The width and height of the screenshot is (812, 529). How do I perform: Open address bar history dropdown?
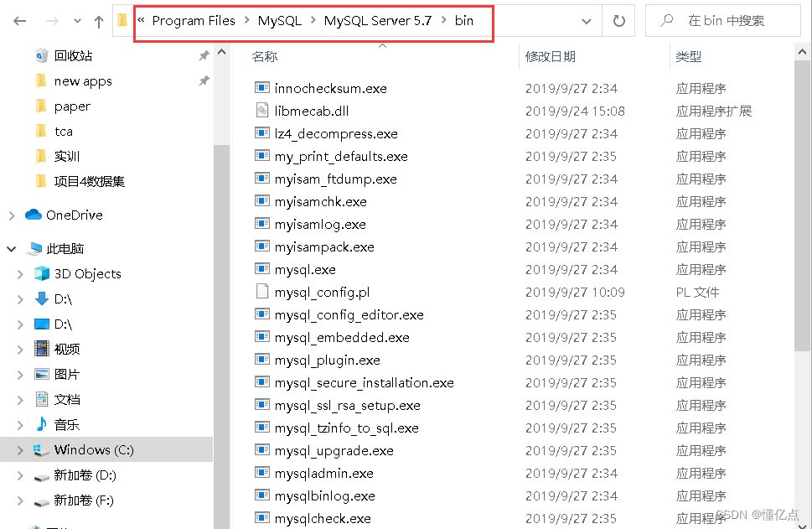[x=587, y=21]
